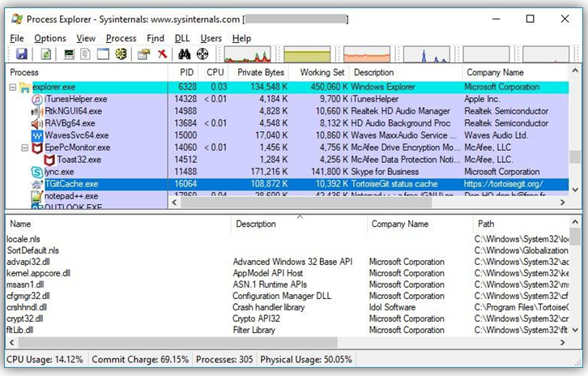Open the process Properties toolbar icon

click(x=143, y=54)
